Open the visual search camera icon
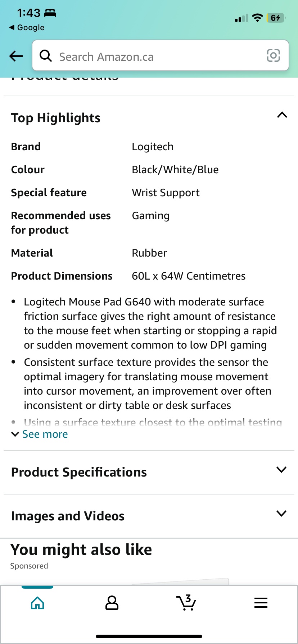298x644 pixels. tap(274, 56)
